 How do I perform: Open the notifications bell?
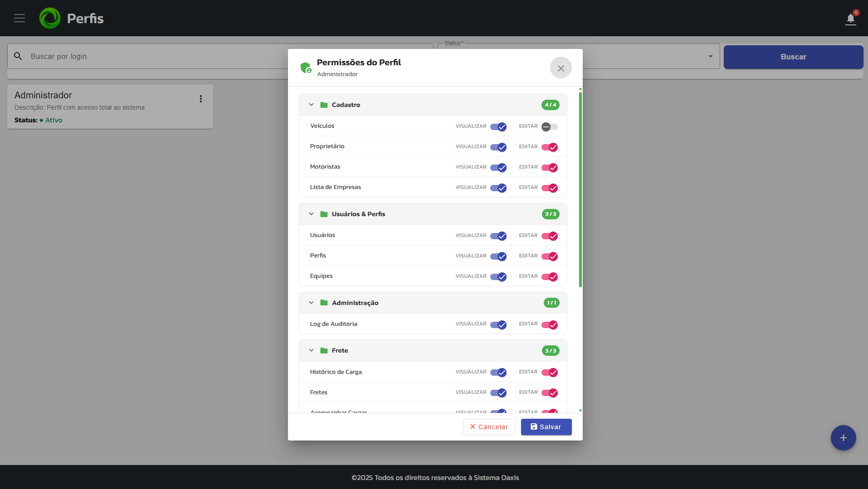850,19
